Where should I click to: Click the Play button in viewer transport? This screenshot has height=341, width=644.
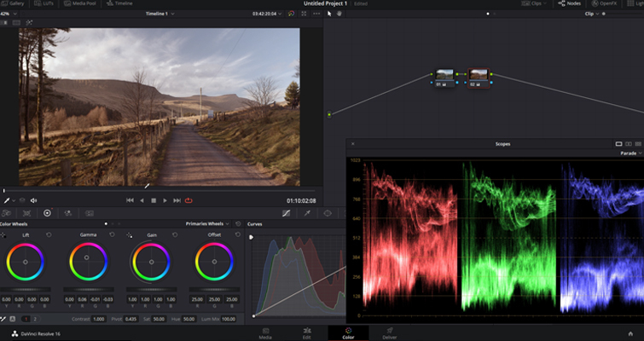point(165,200)
